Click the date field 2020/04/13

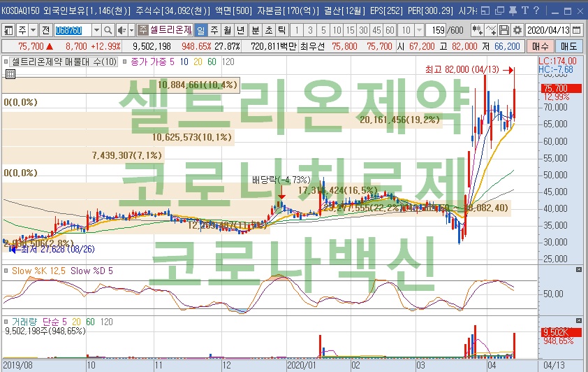(x=548, y=30)
